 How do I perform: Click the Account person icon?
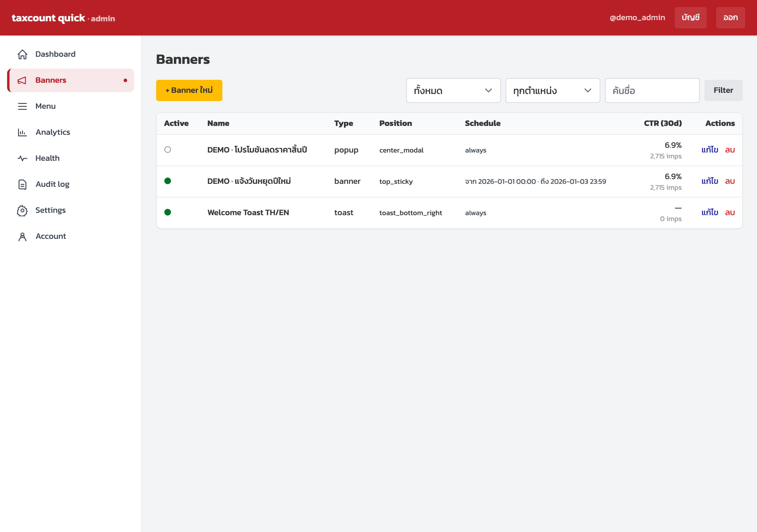click(22, 237)
